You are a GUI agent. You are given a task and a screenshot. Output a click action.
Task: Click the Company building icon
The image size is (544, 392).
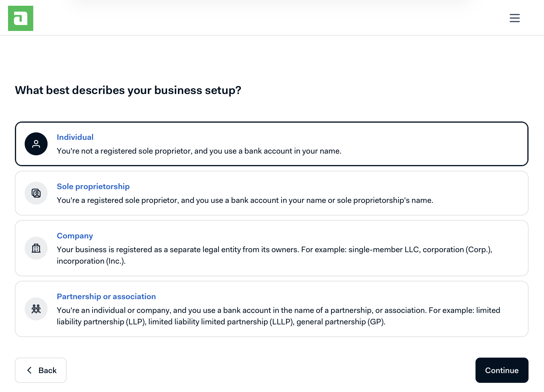coord(36,248)
